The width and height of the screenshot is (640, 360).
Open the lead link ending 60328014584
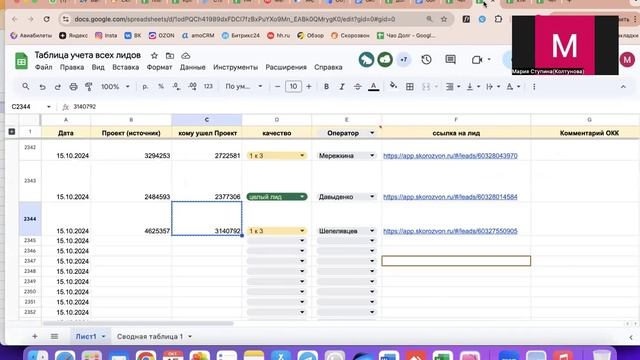(x=450, y=197)
